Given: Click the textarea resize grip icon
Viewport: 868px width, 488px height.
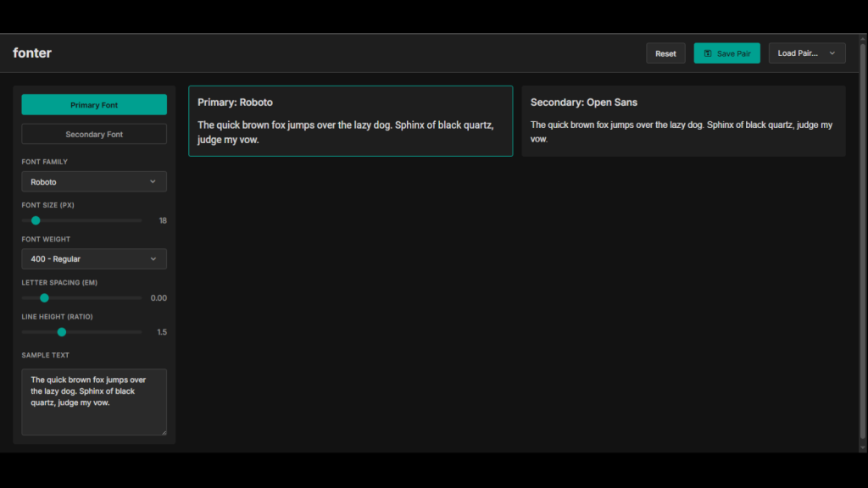Looking at the screenshot, I should click(x=164, y=432).
